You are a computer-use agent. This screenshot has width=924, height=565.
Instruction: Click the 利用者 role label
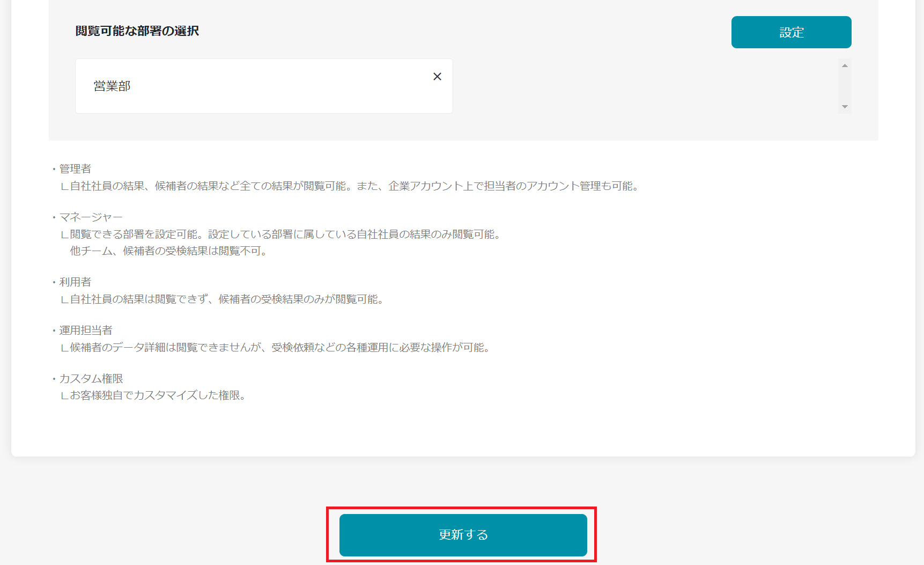75,282
